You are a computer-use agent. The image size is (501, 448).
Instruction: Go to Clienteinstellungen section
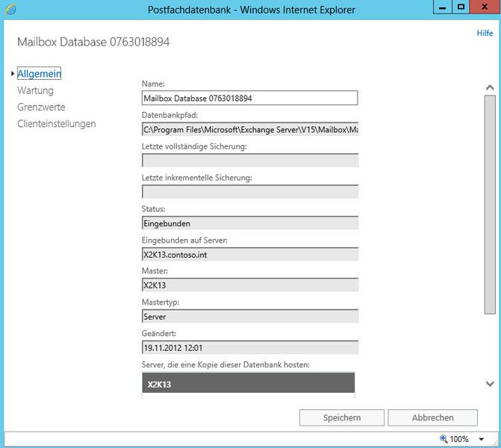pyautogui.click(x=57, y=124)
